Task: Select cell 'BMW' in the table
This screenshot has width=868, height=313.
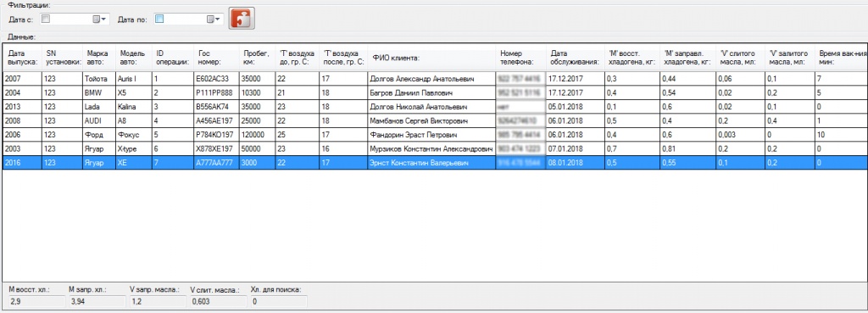Action: coord(99,92)
